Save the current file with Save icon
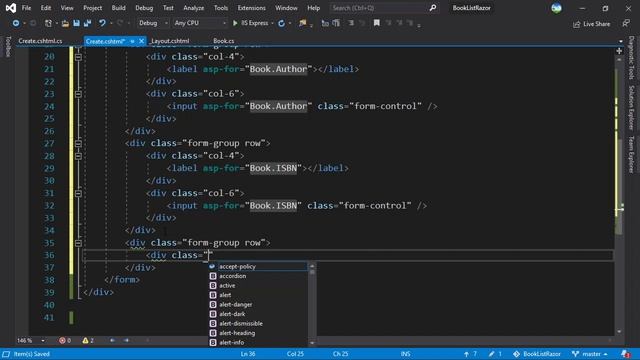Viewport: 640px width, 360px height. [76, 23]
